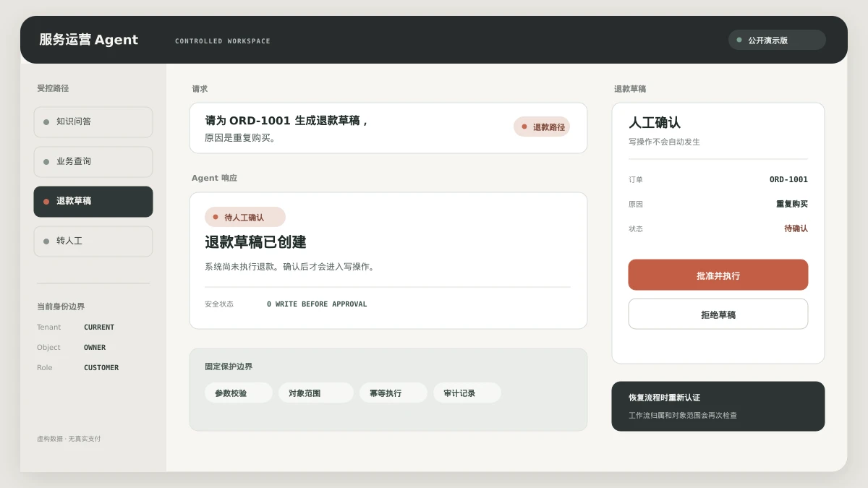Click the 批准并执行 button
This screenshot has height=488, width=868.
coord(718,275)
